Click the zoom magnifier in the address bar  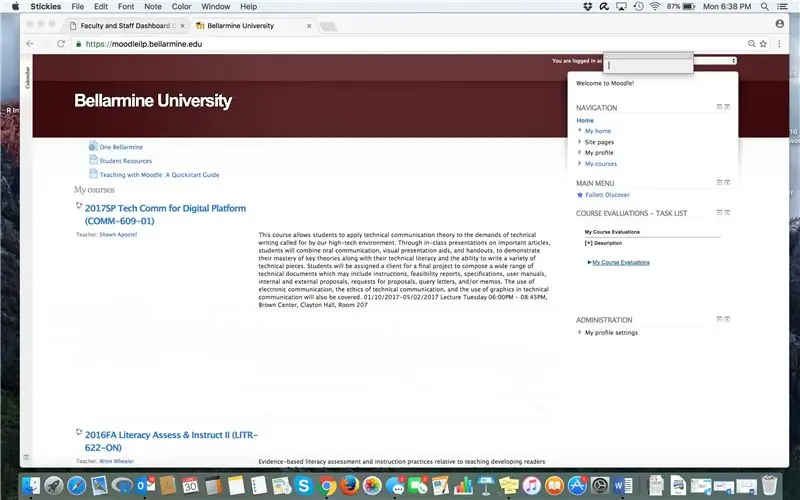752,44
